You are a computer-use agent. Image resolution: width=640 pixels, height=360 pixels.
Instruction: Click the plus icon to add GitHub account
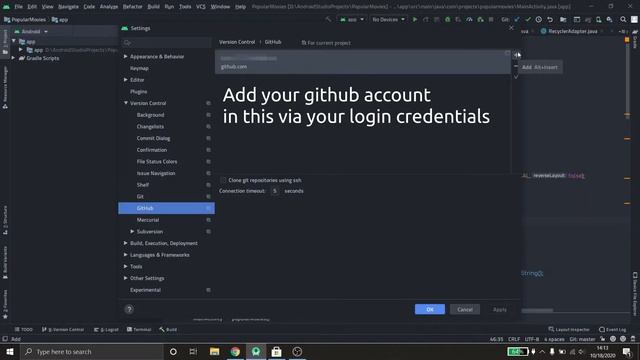516,55
